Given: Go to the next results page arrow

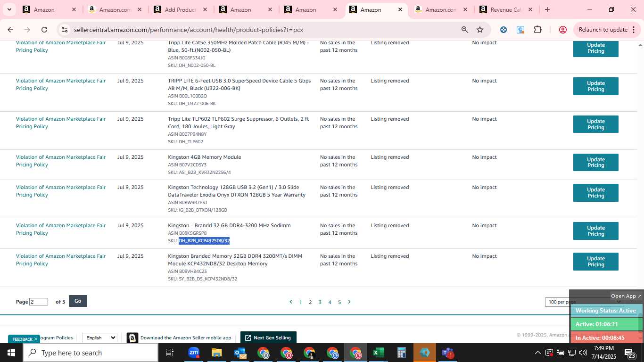Looking at the screenshot, I should [x=349, y=302].
